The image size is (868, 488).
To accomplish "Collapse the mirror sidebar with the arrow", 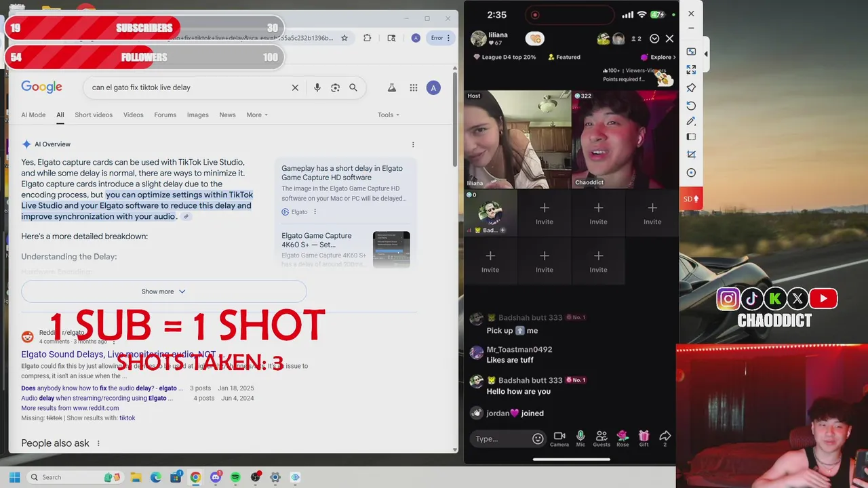I will pyautogui.click(x=706, y=54).
